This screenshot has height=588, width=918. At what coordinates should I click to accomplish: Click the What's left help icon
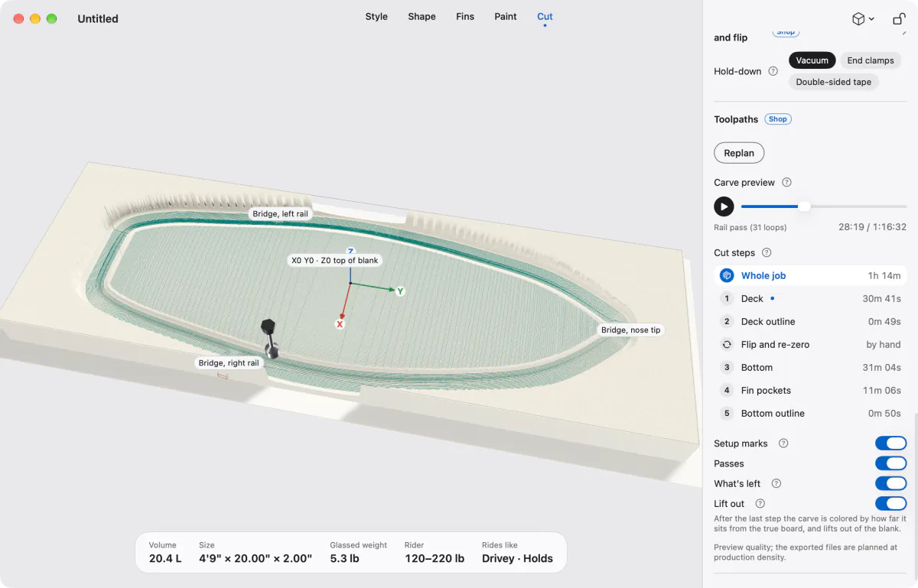776,483
